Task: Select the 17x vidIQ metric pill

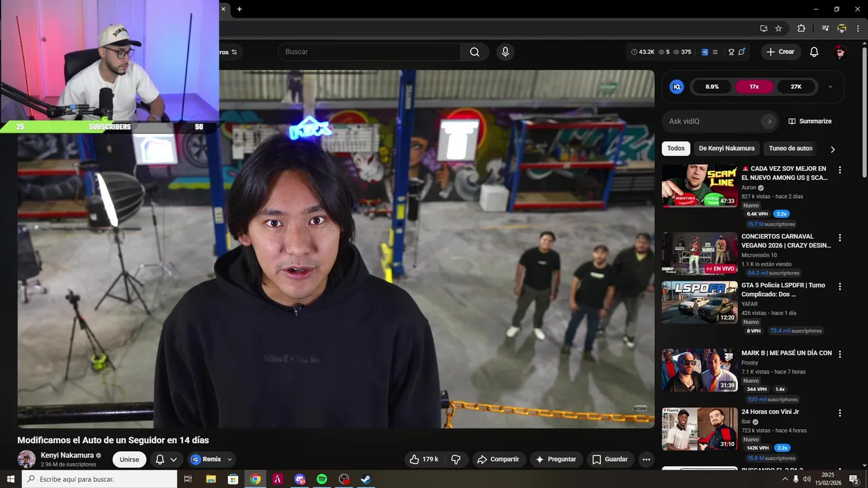Action: (754, 87)
